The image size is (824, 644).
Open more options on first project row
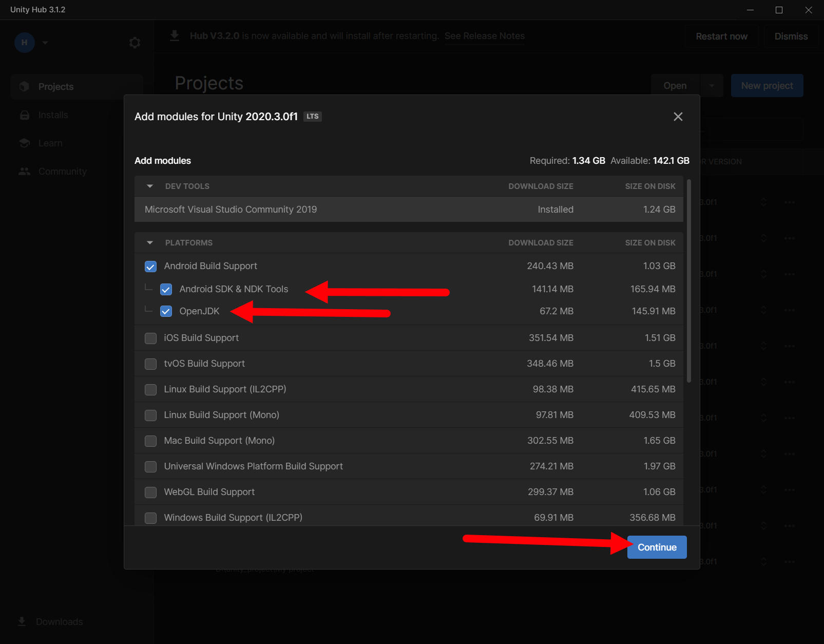tap(790, 202)
